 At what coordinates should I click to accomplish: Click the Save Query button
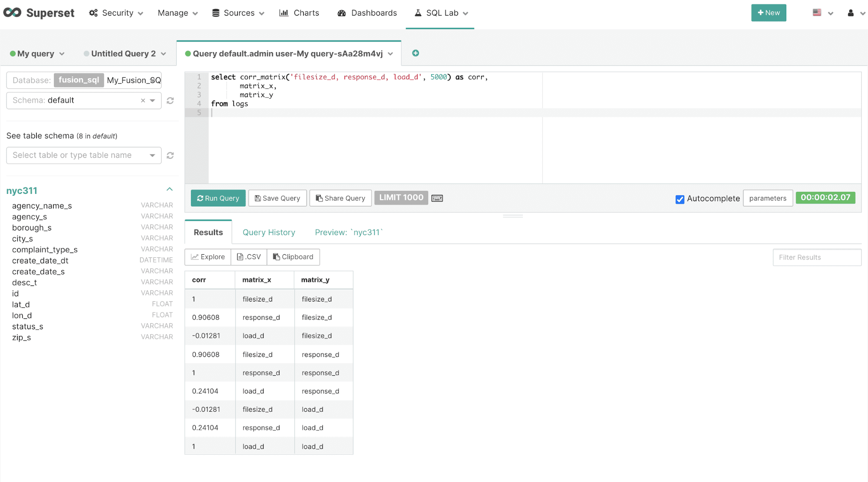click(277, 198)
